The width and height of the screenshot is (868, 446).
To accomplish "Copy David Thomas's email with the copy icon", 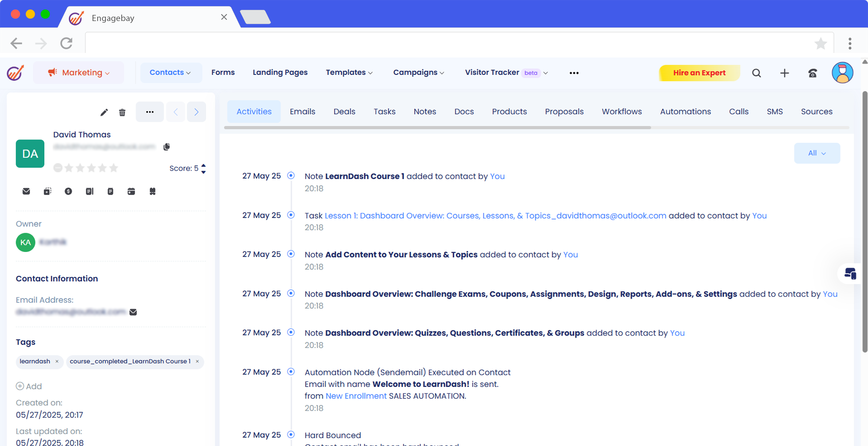I will 166,147.
